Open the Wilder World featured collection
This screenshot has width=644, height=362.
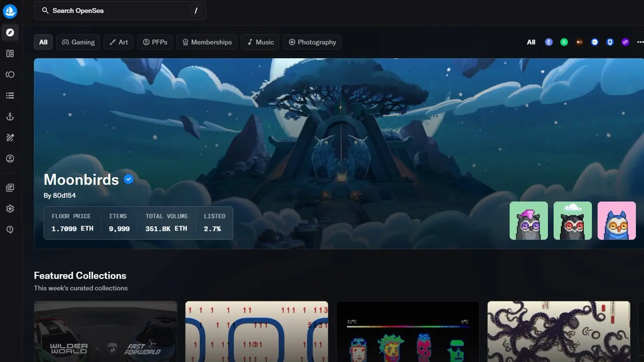tap(106, 332)
